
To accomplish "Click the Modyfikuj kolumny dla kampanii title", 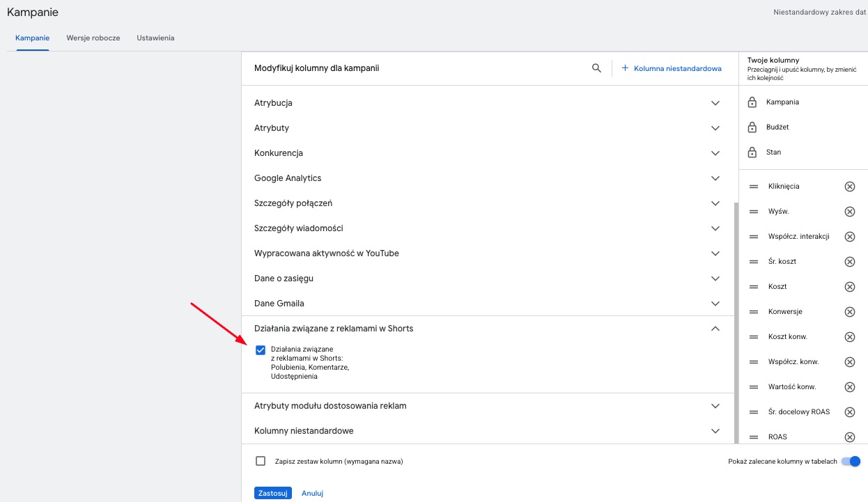I will pos(317,68).
